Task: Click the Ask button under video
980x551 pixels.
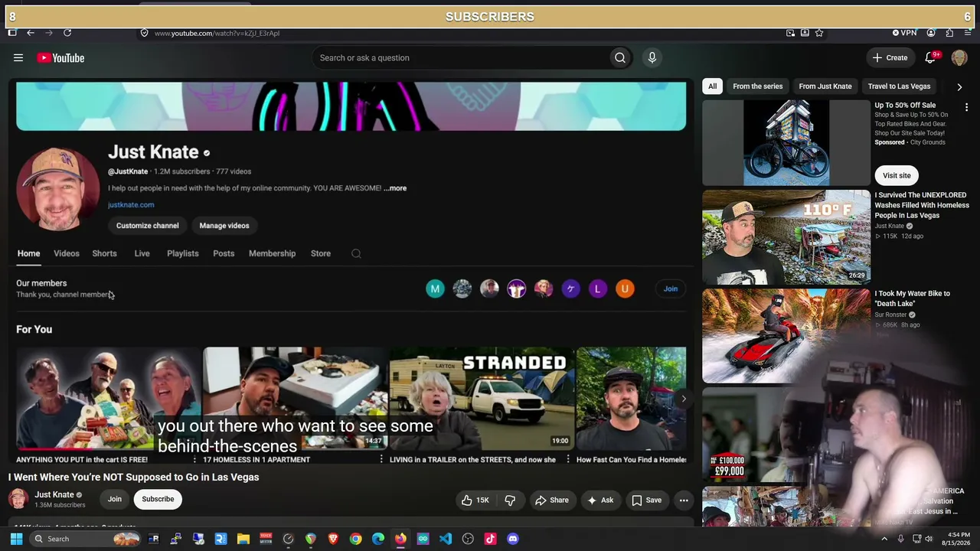Action: tap(600, 500)
